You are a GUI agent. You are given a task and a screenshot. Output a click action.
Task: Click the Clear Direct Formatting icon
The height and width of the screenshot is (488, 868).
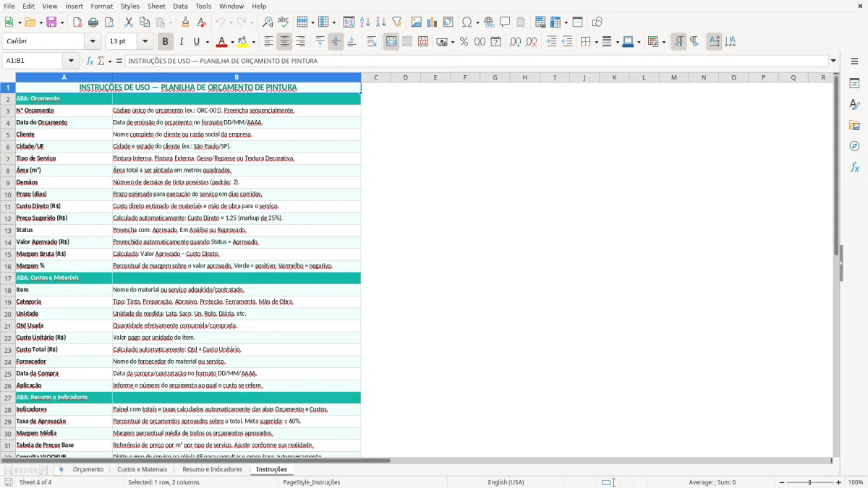pyautogui.click(x=201, y=22)
